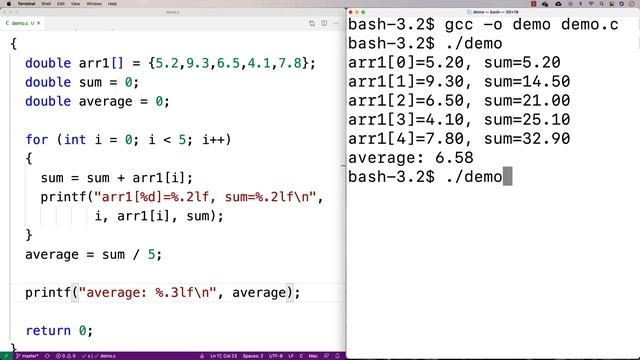Split the editor to the right

[x=324, y=23]
